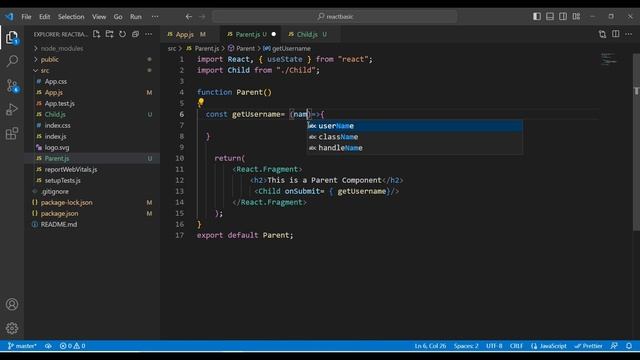Toggle the secondary side bar layout icon
This screenshot has height=360, width=640.
(563, 16)
